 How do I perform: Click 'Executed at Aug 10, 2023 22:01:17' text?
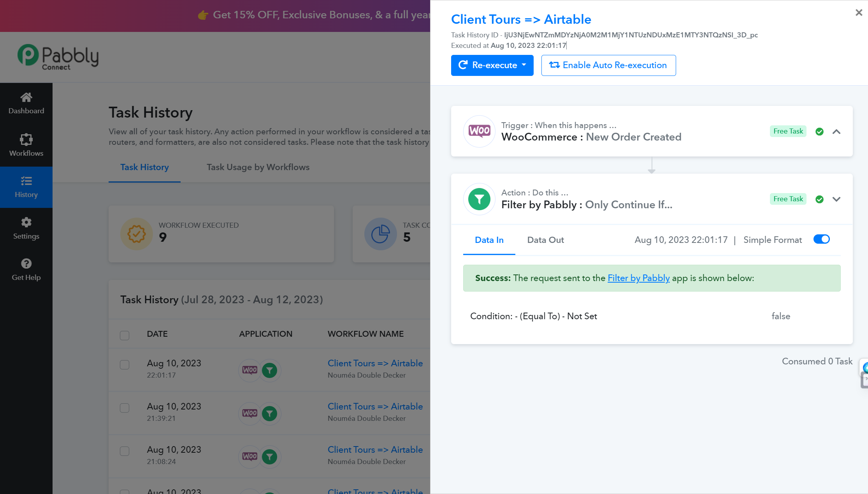(509, 46)
